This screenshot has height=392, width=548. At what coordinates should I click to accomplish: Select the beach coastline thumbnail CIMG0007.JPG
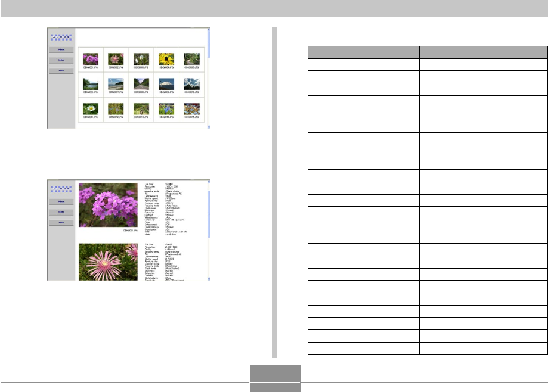116,84
